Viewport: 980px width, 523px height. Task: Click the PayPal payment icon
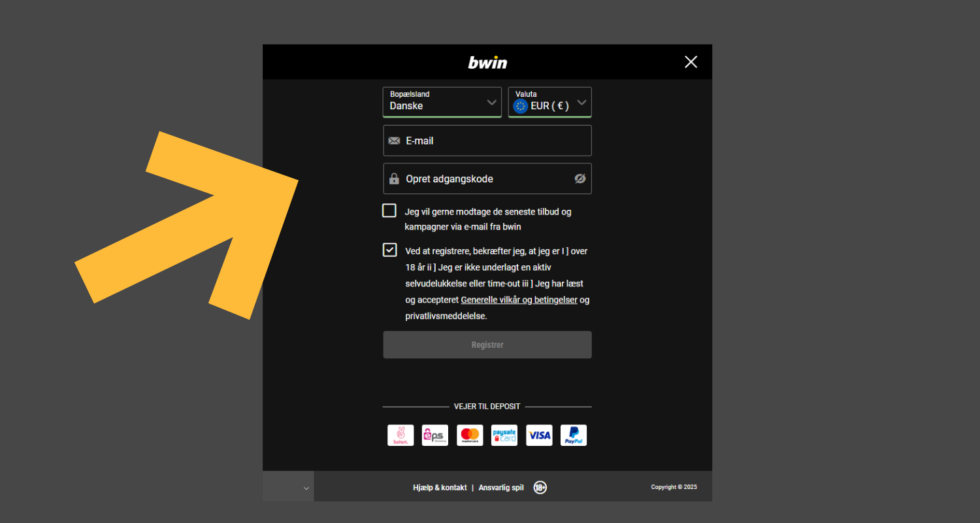574,435
